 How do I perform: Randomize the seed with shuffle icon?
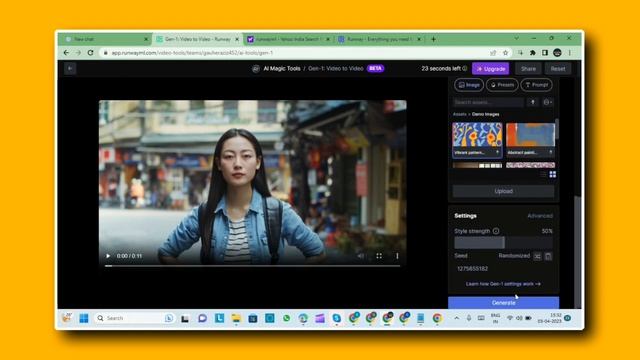[537, 256]
